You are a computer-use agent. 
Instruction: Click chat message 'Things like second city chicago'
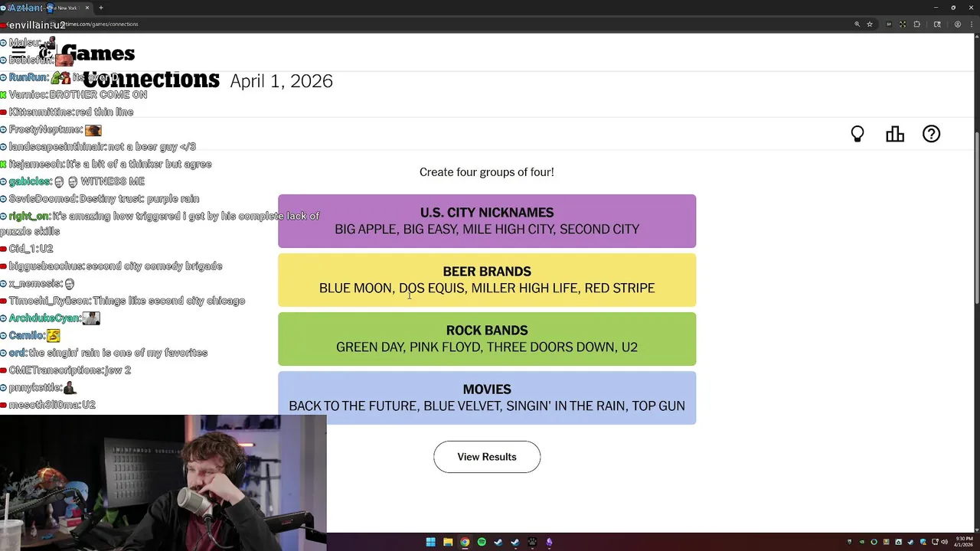tap(169, 301)
